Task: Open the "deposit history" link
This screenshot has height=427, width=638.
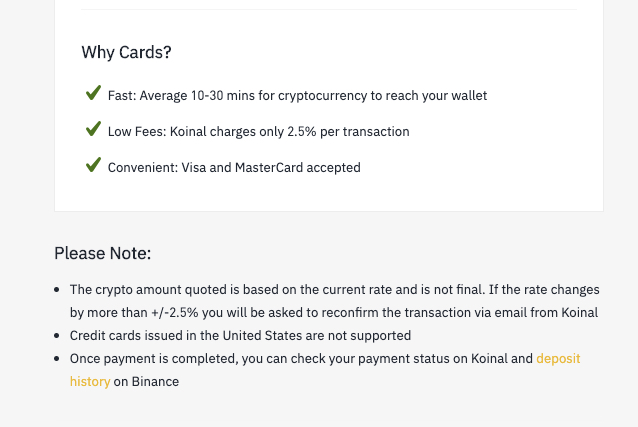Action: point(557,358)
